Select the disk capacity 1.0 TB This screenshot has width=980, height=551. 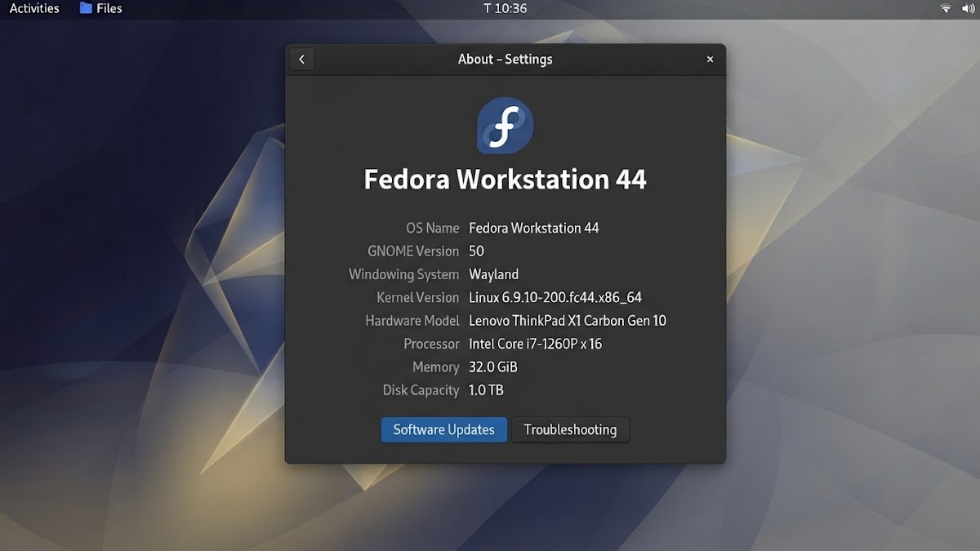(x=486, y=390)
